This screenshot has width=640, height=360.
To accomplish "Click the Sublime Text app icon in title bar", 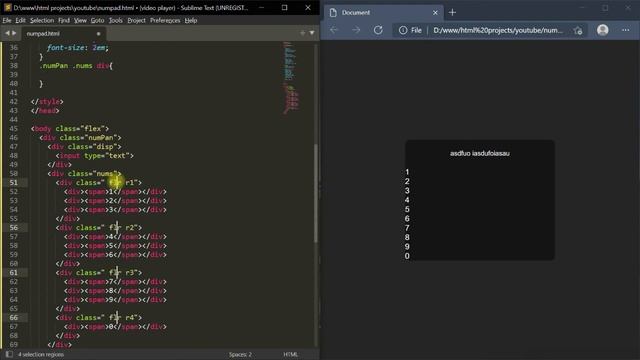I will click(7, 7).
